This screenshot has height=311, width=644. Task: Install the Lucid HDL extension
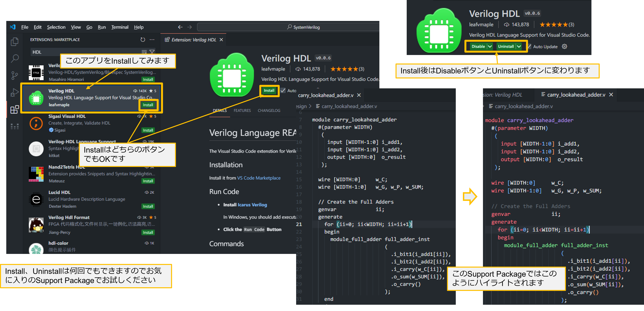point(148,206)
